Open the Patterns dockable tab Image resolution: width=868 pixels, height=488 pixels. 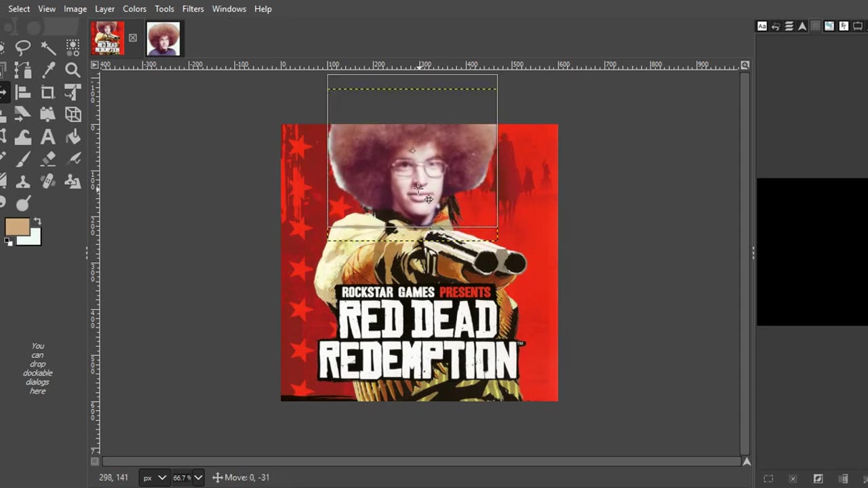point(829,26)
